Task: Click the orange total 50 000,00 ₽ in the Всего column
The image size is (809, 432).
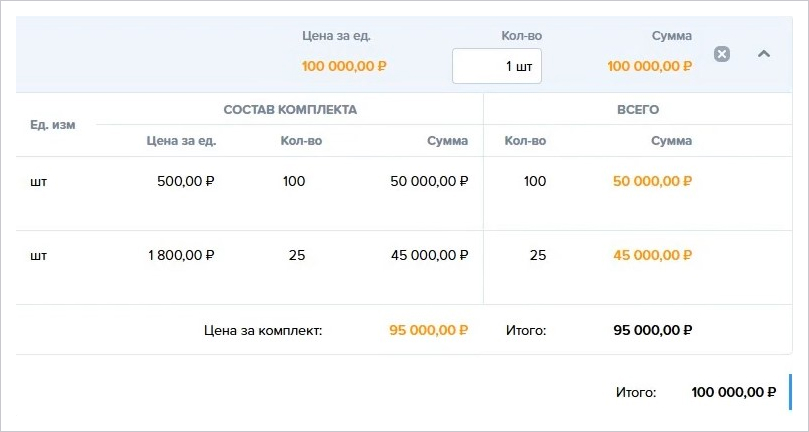Action: click(652, 181)
